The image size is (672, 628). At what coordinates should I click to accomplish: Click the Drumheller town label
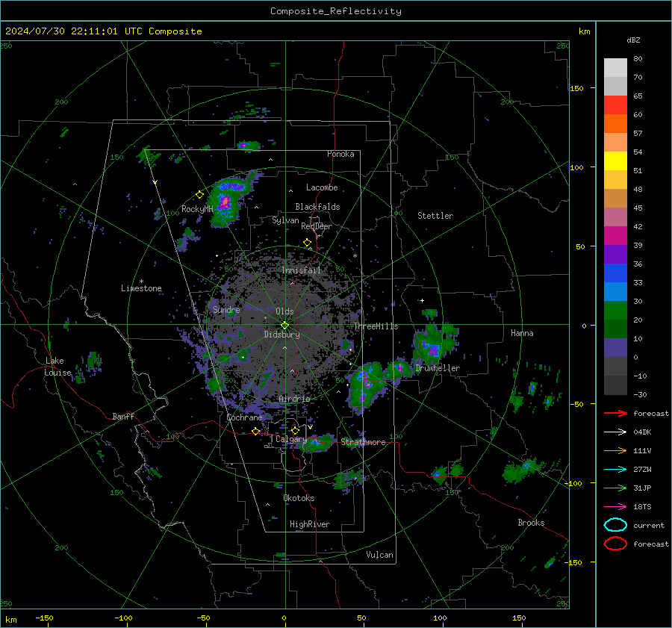438,368
